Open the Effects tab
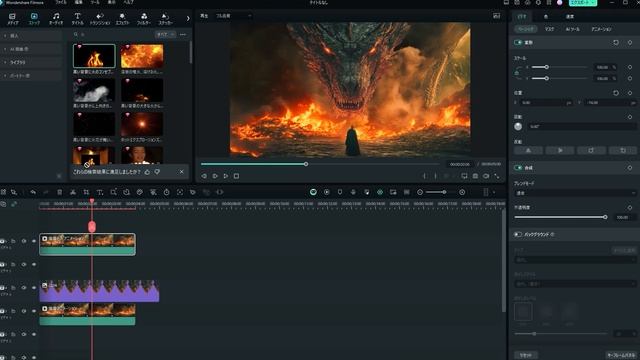 pyautogui.click(x=122, y=19)
